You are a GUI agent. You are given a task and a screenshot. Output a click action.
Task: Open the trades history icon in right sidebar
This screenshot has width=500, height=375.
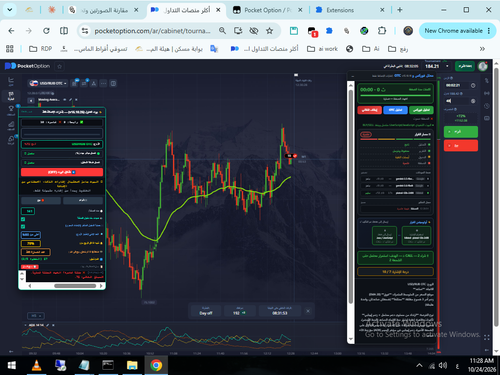pyautogui.click(x=487, y=81)
